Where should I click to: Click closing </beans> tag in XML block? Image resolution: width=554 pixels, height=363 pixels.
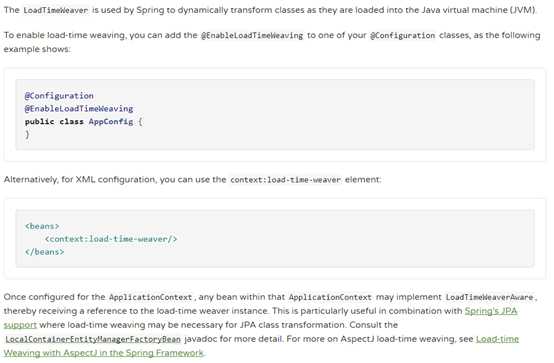[45, 252]
